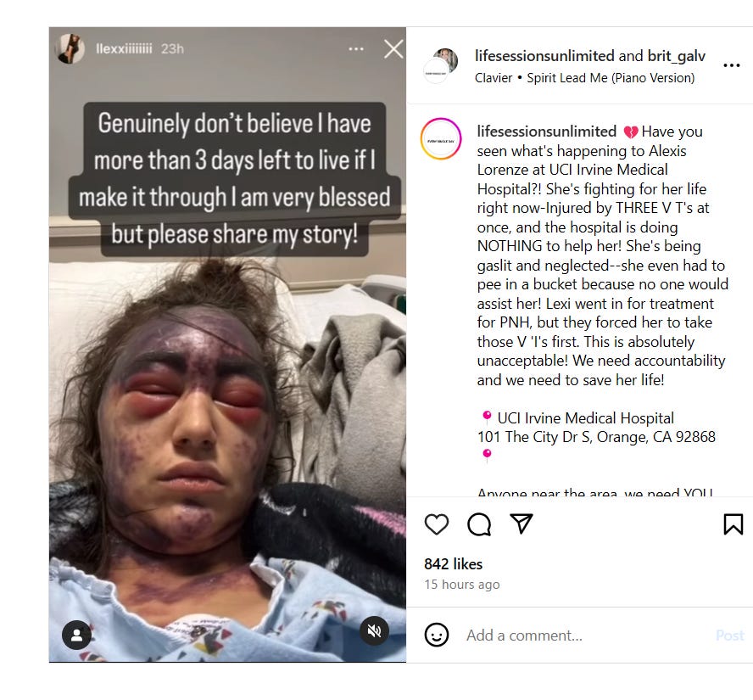Click caption username lifesessionsunlimited
Image resolution: width=753 pixels, height=700 pixels.
(x=546, y=132)
